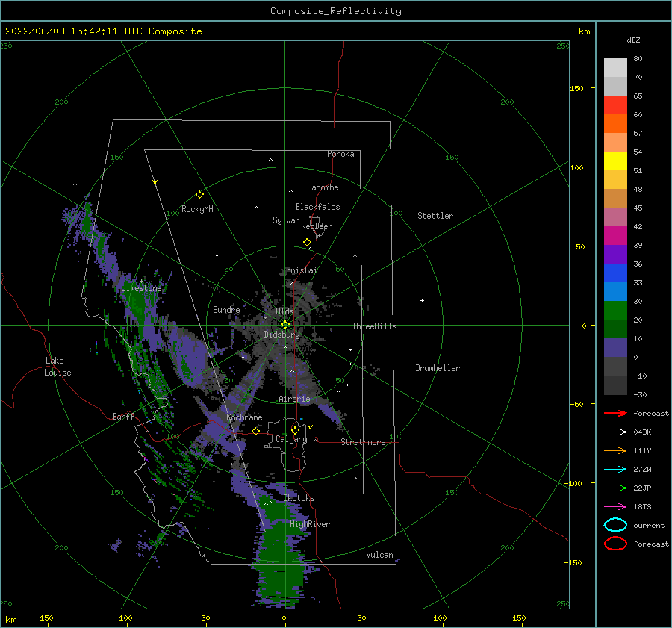Click the Cochrane town label

244,417
